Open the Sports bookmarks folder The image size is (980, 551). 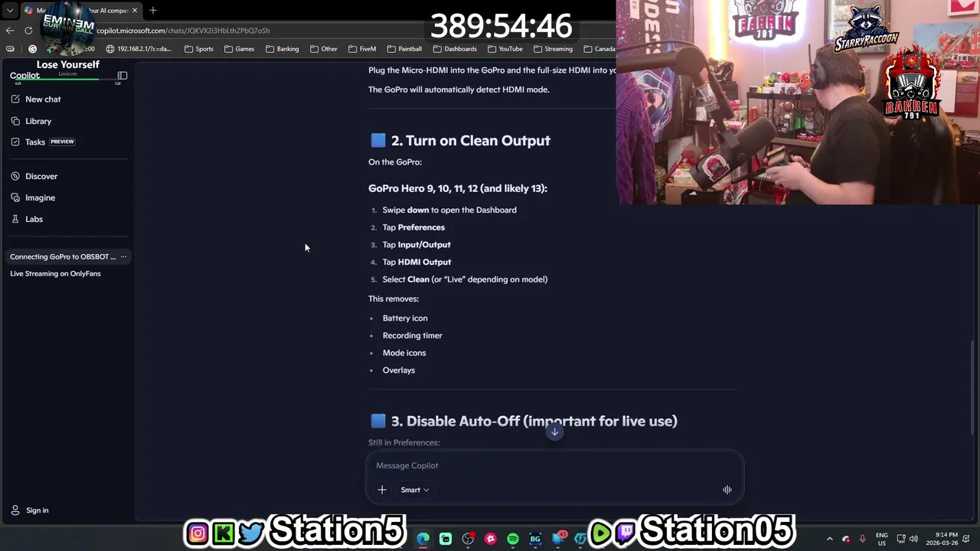(199, 48)
